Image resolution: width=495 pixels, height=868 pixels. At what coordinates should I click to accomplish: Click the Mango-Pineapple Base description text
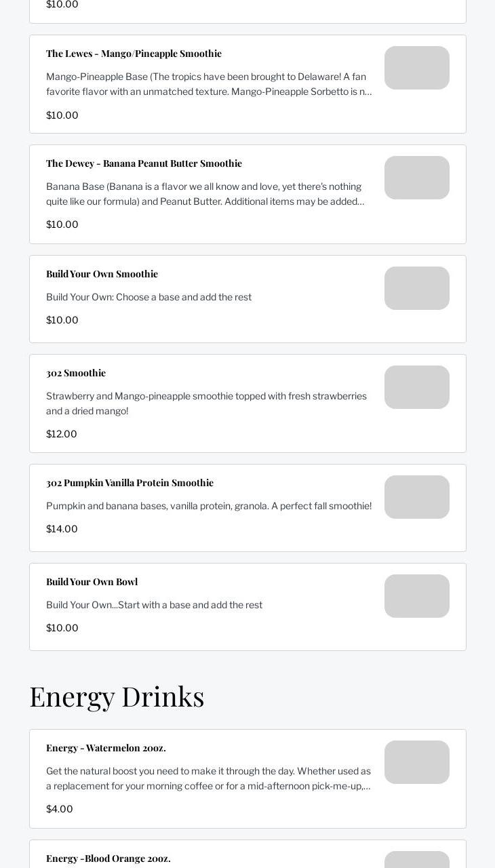click(209, 84)
